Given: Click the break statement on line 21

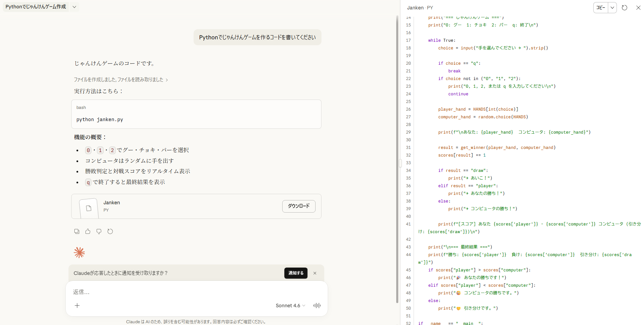Looking at the screenshot, I should (x=454, y=71).
